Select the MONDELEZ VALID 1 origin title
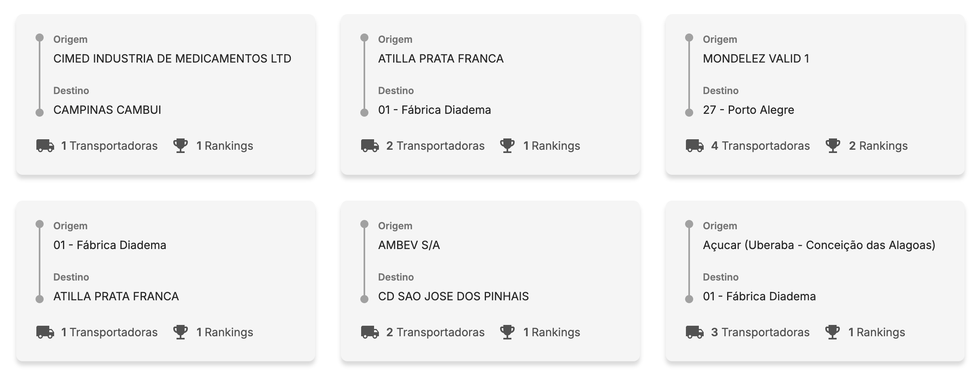The width and height of the screenshot is (980, 377). [756, 59]
